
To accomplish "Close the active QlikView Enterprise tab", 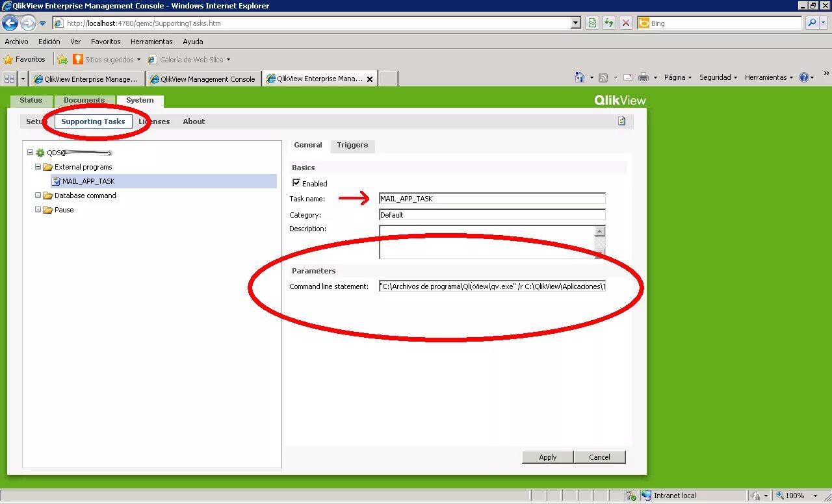I will [370, 79].
